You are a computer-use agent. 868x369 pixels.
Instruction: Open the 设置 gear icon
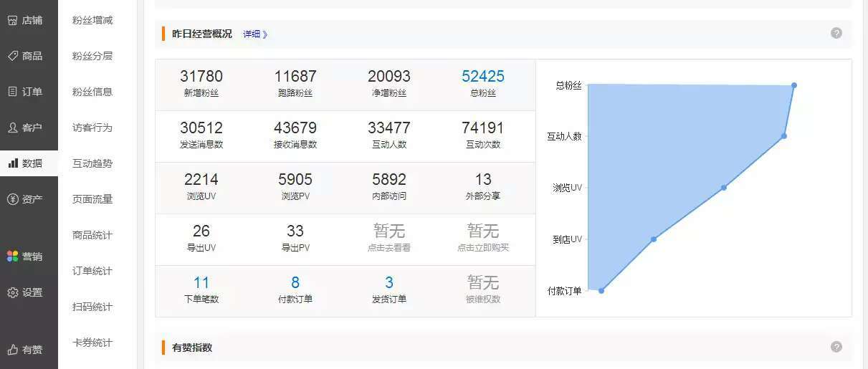[12, 292]
